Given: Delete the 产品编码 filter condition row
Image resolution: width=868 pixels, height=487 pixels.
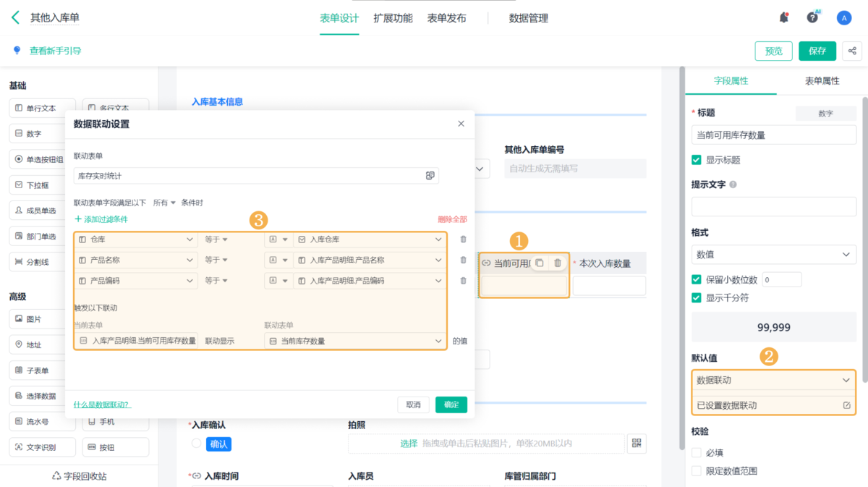Looking at the screenshot, I should click(x=463, y=281).
